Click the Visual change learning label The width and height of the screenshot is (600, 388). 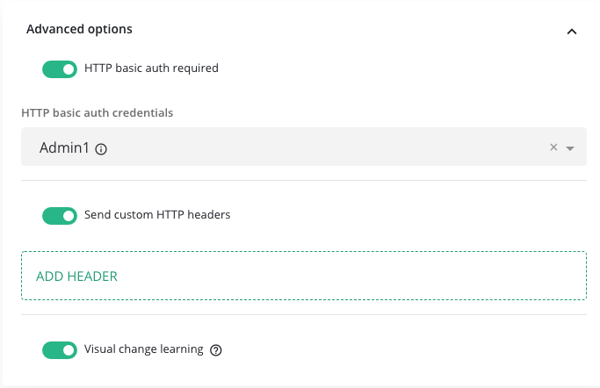143,349
